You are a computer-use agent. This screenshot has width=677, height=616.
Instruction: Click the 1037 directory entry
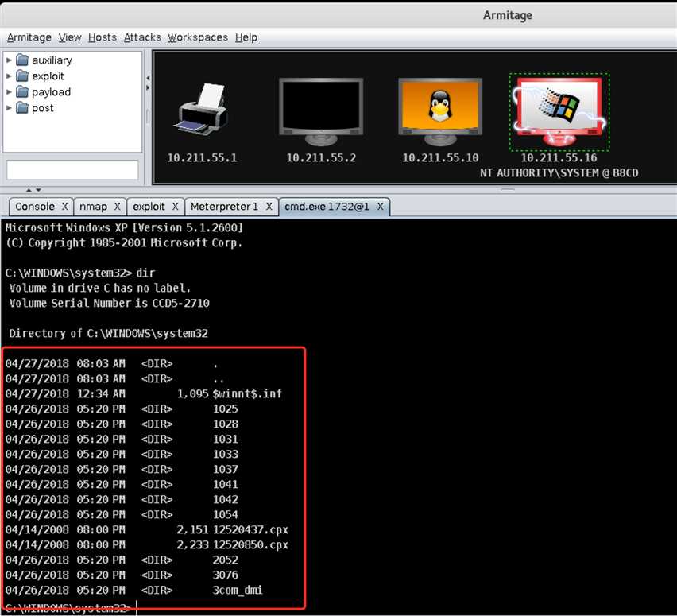tap(226, 469)
